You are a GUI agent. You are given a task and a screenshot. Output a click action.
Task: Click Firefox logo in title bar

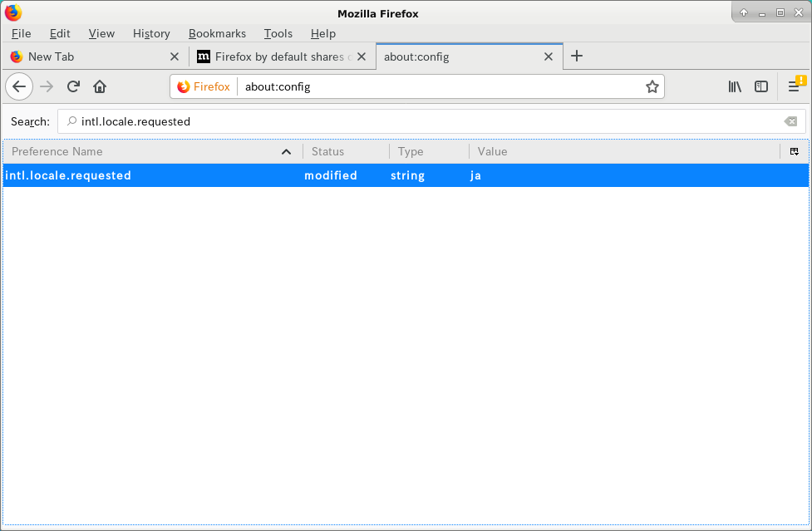pos(13,12)
